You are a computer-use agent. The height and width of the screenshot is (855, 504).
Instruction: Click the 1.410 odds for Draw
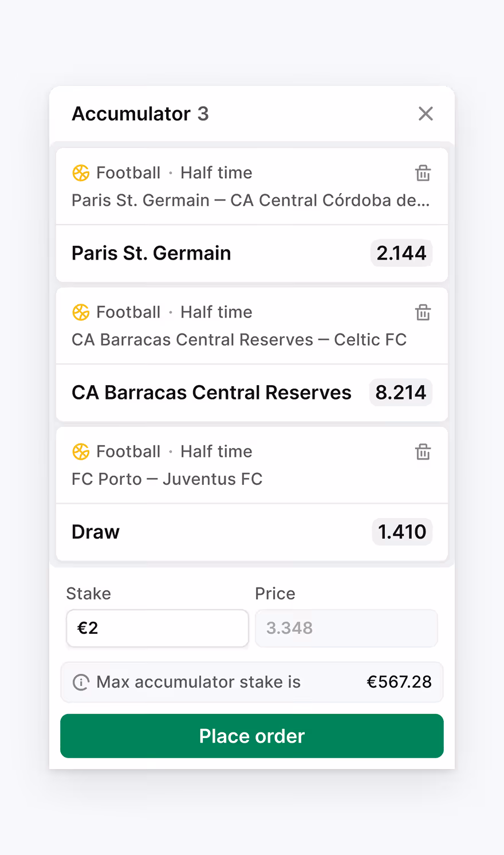pyautogui.click(x=402, y=532)
